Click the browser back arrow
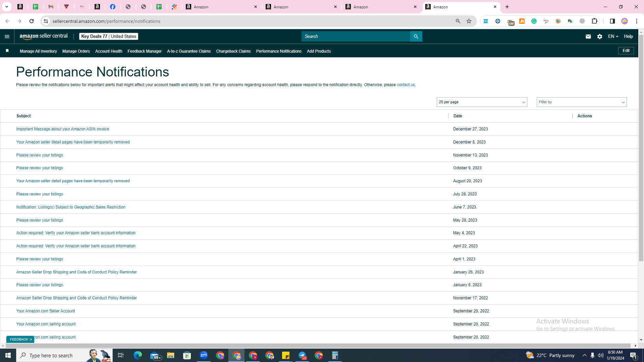This screenshot has width=644, height=362. (x=7, y=21)
